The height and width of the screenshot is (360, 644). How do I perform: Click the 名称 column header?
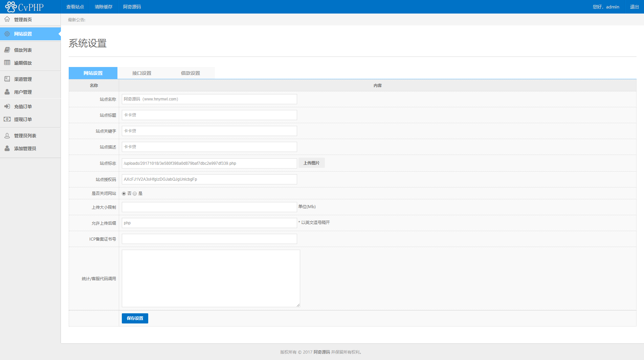pyautogui.click(x=94, y=86)
